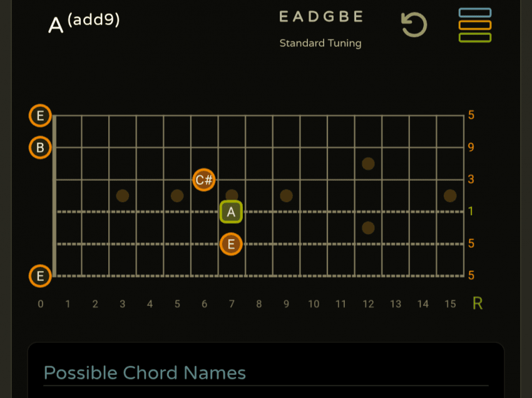The width and height of the screenshot is (532, 398).
Task: Click the reset fretboard undo arrow icon
Action: coord(414,25)
